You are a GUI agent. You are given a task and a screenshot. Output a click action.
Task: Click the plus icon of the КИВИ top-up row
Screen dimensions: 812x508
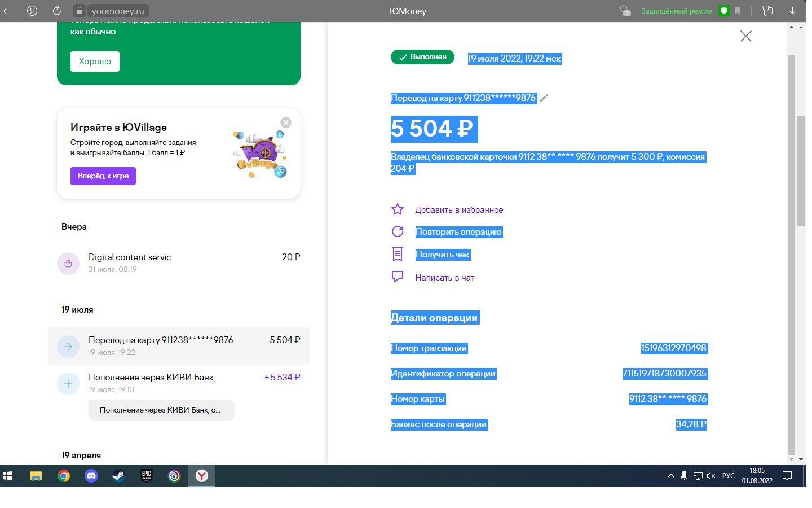(68, 384)
